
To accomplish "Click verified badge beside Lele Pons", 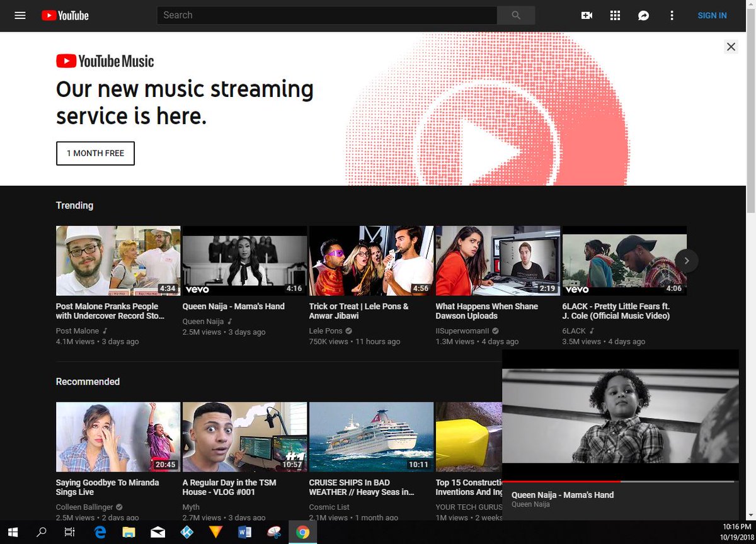I will (x=349, y=331).
